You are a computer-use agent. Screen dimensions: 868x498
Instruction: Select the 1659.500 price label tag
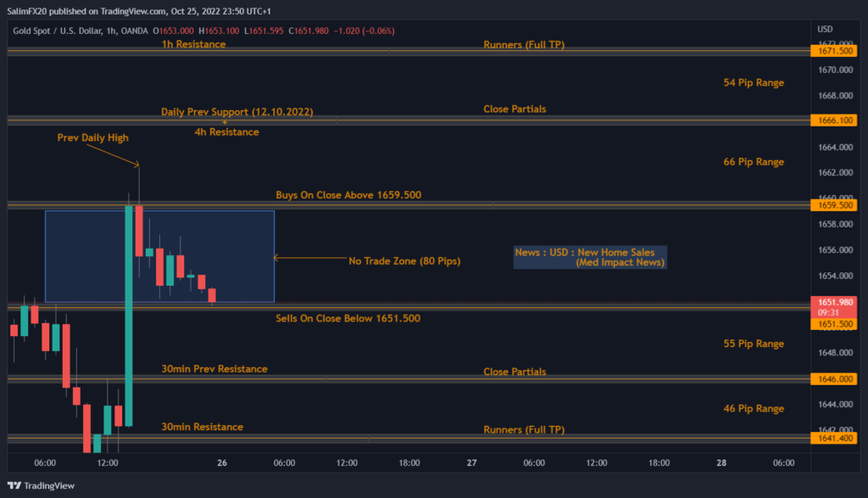click(834, 204)
